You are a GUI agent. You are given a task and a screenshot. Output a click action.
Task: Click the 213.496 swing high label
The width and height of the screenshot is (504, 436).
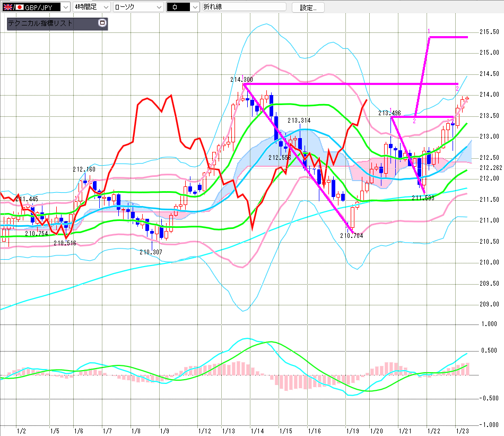pyautogui.click(x=389, y=113)
